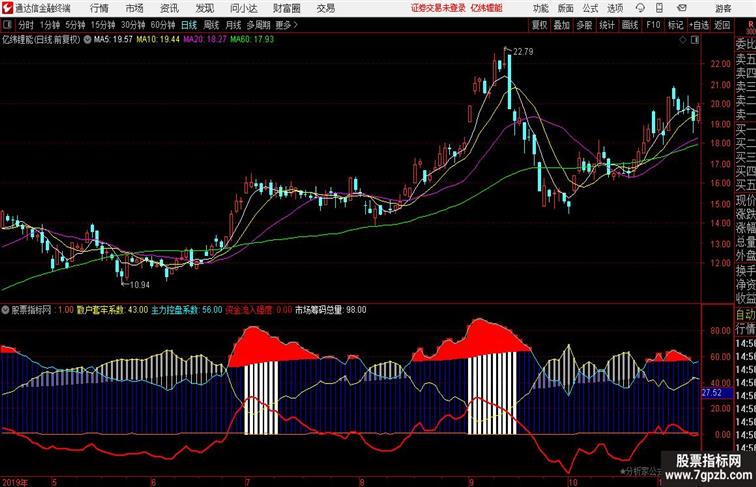Click the headset customer service icon
Screen dimensions: 756x487
click(640, 8)
